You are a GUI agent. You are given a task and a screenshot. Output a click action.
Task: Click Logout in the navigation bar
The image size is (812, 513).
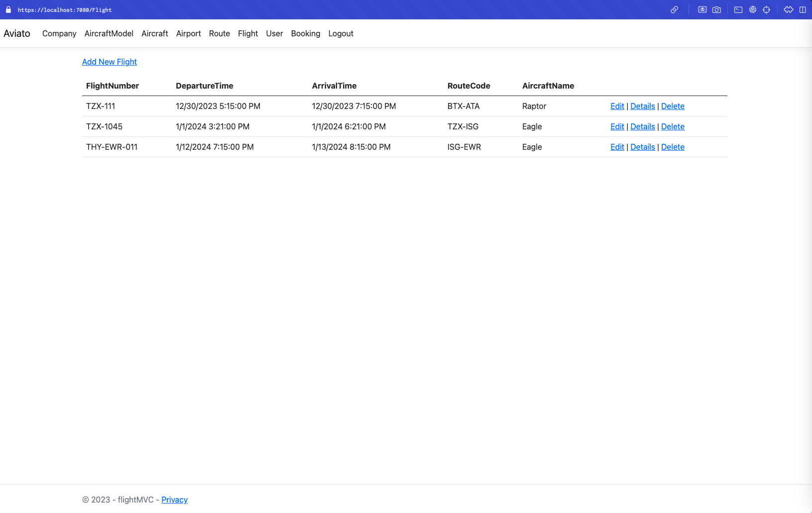(341, 33)
